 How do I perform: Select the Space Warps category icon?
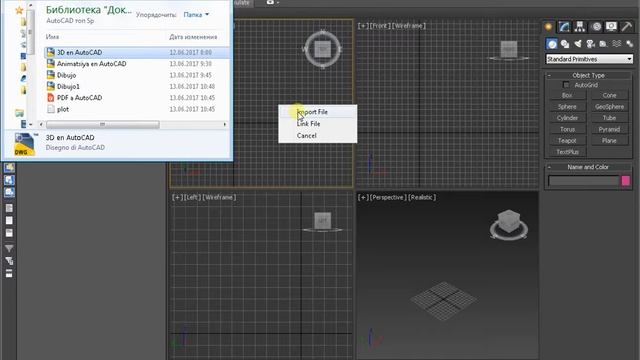pyautogui.click(x=617, y=44)
